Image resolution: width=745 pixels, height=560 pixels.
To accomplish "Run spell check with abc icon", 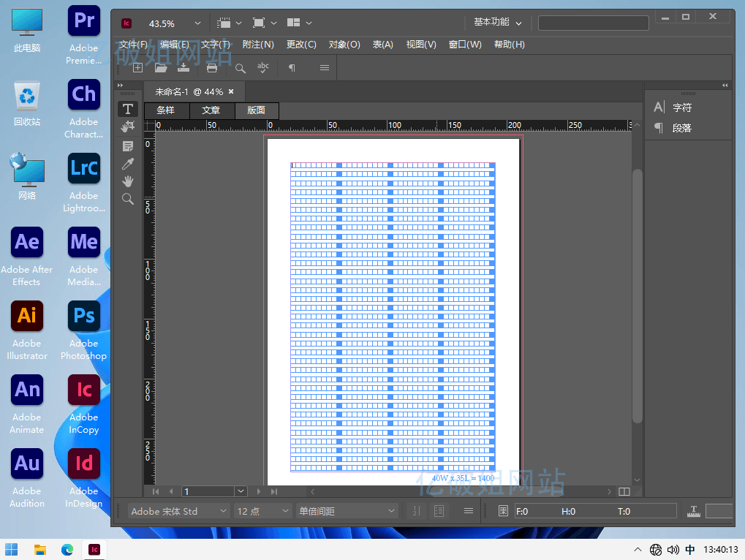I will pos(263,68).
